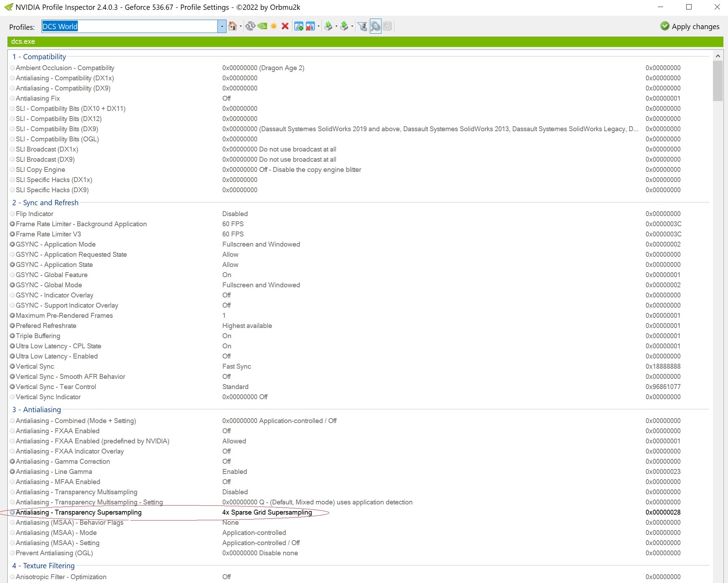Reset Frame Rate Limiter V3 via its gear icon

click(x=12, y=234)
